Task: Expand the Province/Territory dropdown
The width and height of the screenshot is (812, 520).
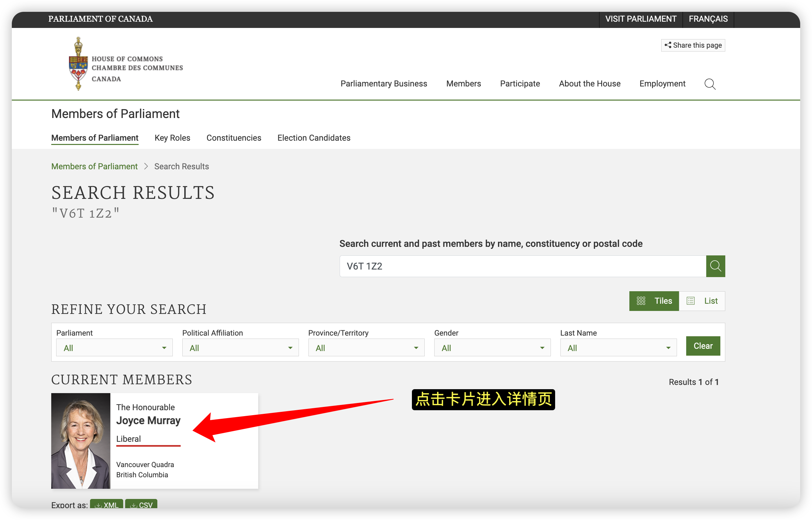Action: point(366,348)
